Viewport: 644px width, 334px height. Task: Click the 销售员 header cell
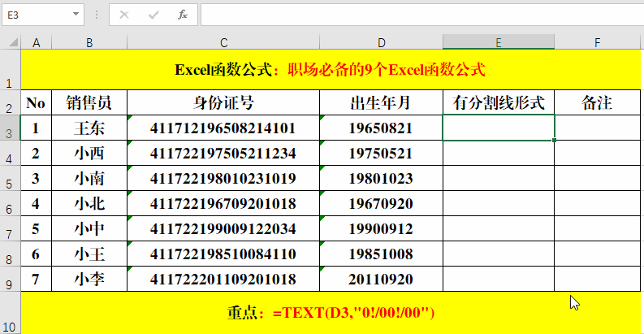point(89,102)
